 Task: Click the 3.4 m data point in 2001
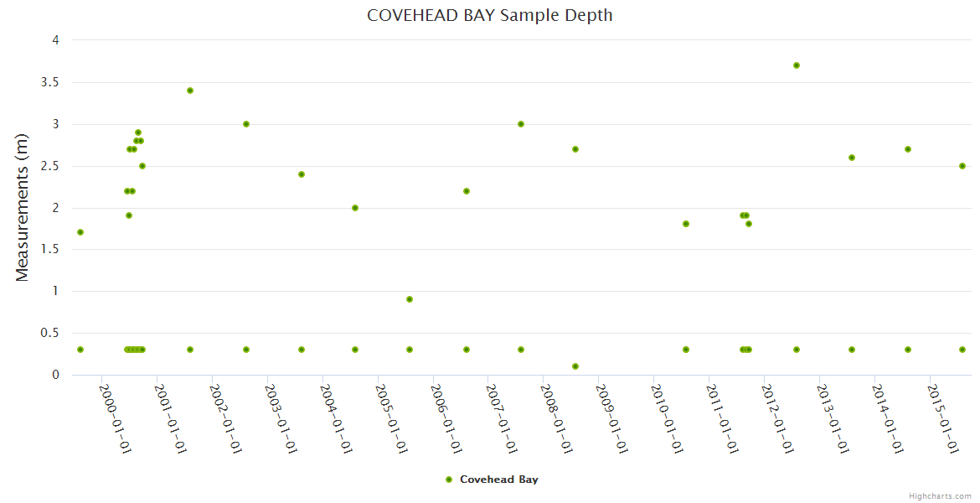(190, 91)
